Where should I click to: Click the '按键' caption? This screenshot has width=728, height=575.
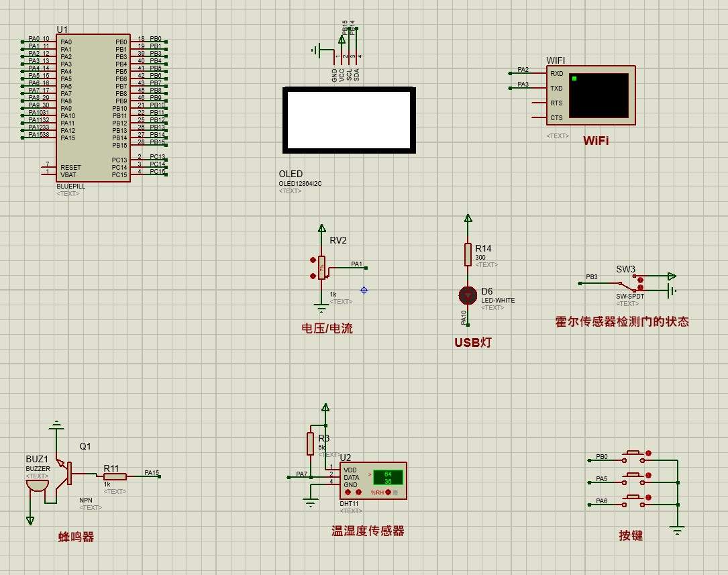(x=631, y=535)
